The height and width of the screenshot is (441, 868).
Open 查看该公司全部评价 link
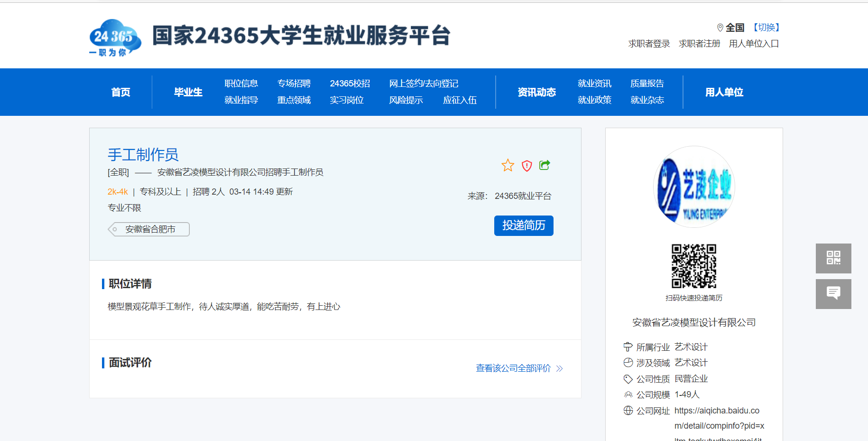click(513, 368)
